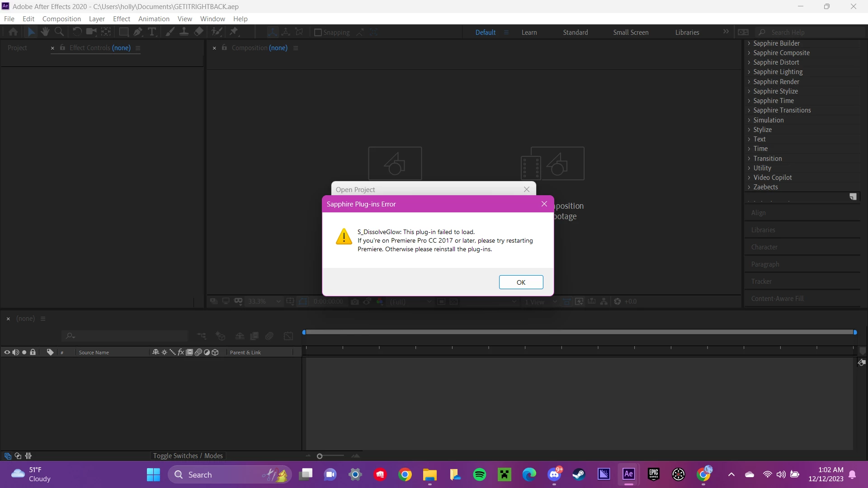Select the Puppet Pin tool
This screenshot has width=868, height=488.
(x=234, y=32)
